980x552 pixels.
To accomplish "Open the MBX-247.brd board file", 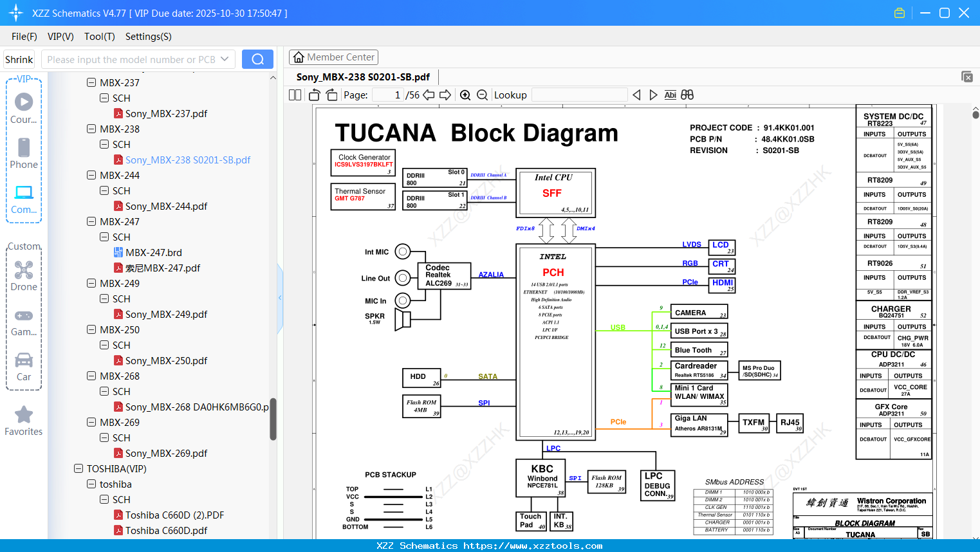I will pyautogui.click(x=154, y=252).
